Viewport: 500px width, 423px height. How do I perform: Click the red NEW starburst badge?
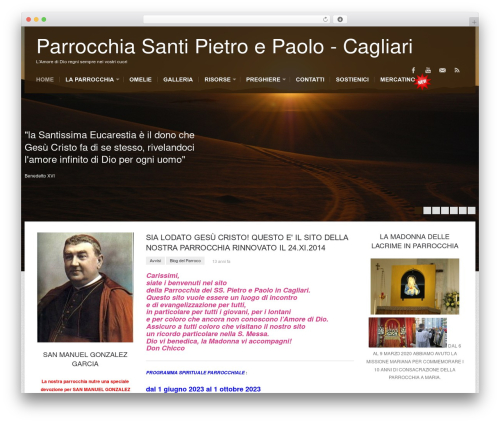(422, 82)
